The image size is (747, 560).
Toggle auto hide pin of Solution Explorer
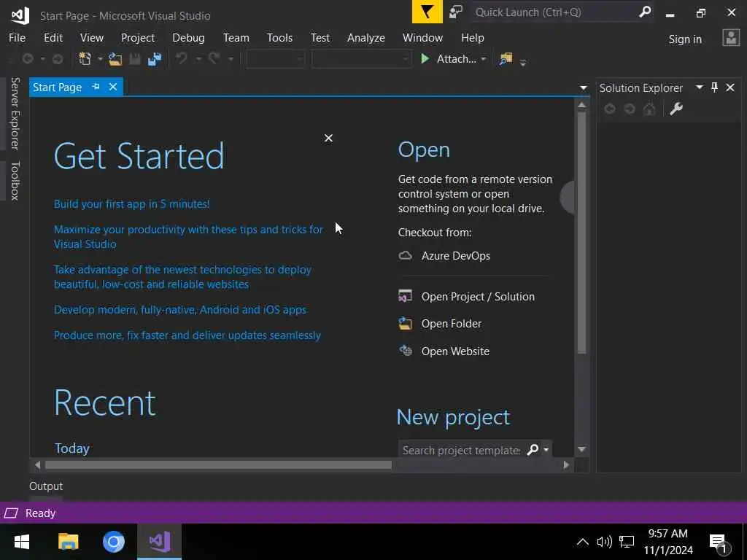(x=714, y=87)
